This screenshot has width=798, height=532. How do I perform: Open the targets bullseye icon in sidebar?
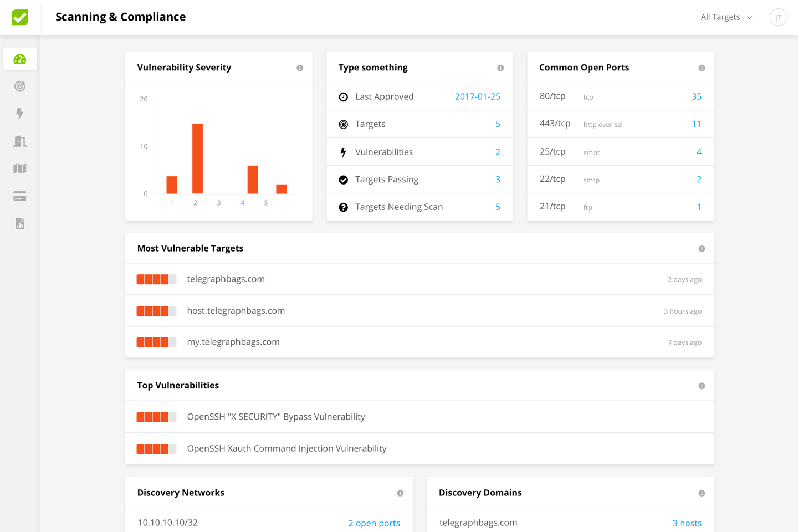pos(20,86)
